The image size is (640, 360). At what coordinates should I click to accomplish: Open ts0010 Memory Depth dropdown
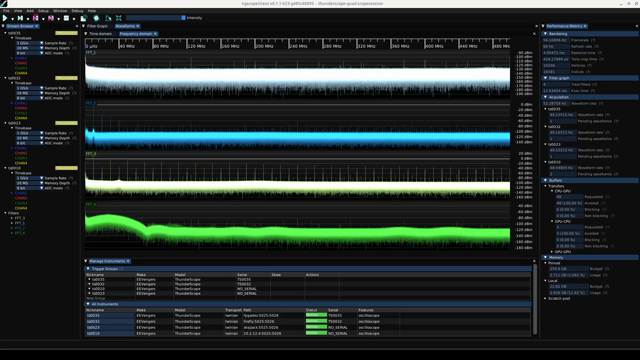click(29, 183)
